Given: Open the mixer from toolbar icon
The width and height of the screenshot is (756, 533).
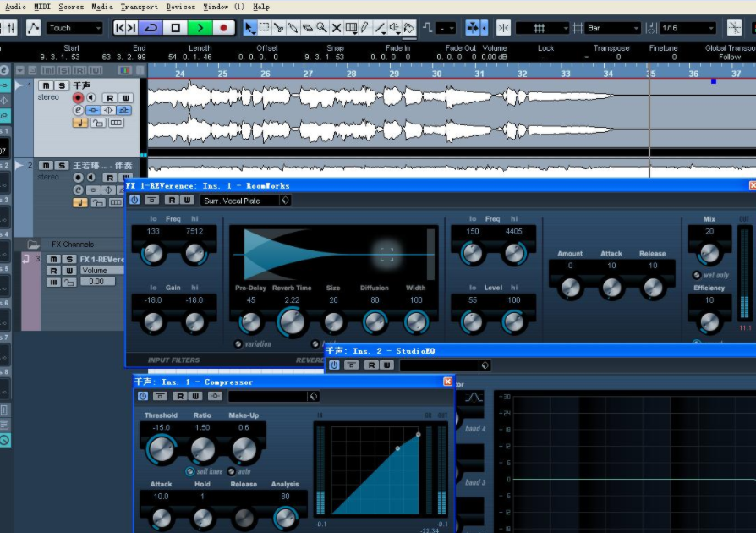Looking at the screenshot, I should (x=11, y=27).
